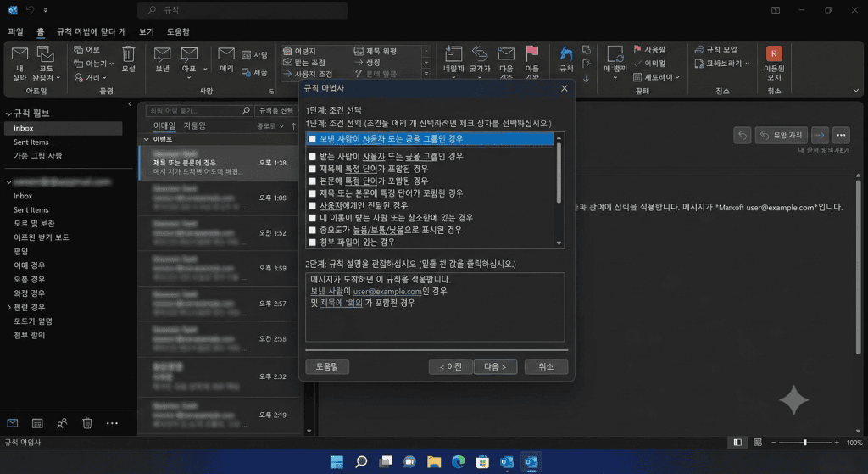Check '첨부 파일이 있는 경우' checkbox
The height and width of the screenshot is (474, 868).
pyautogui.click(x=312, y=242)
